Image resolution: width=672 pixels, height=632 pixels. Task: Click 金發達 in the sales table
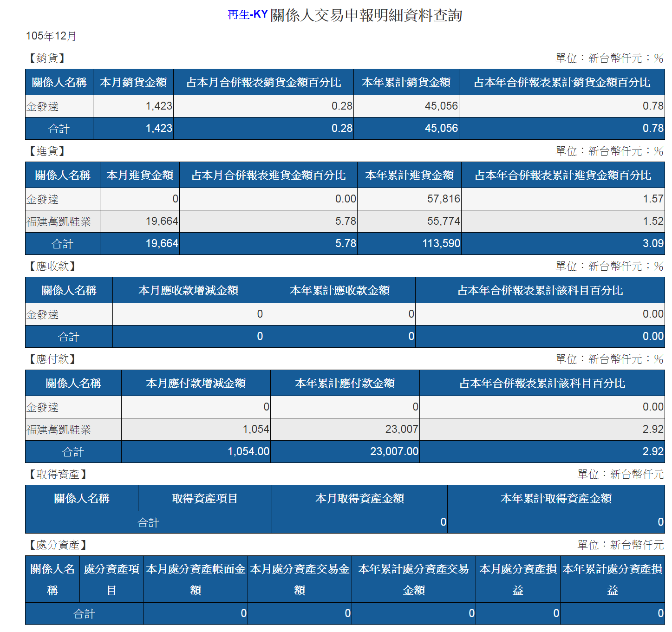pos(42,106)
